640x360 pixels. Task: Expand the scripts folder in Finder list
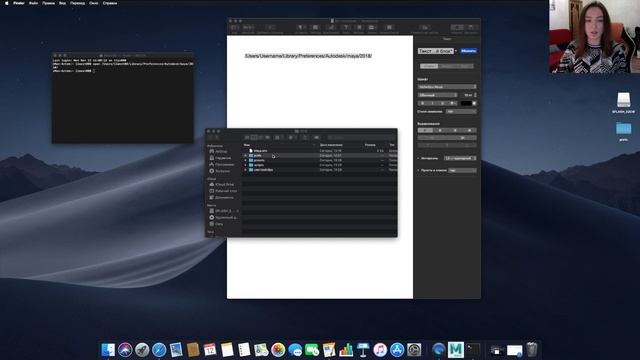246,165
